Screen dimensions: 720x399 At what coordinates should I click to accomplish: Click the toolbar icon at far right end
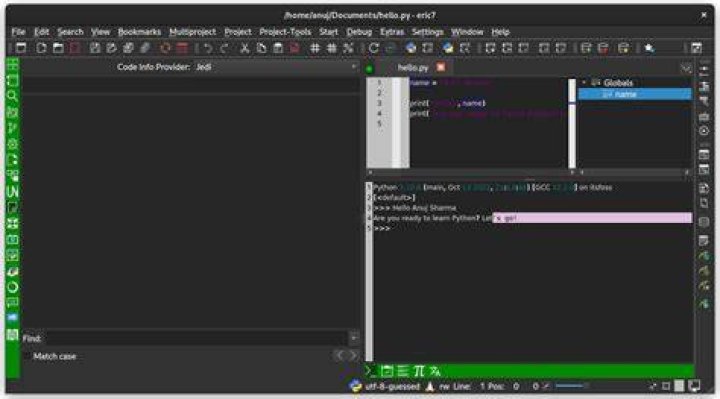click(697, 48)
